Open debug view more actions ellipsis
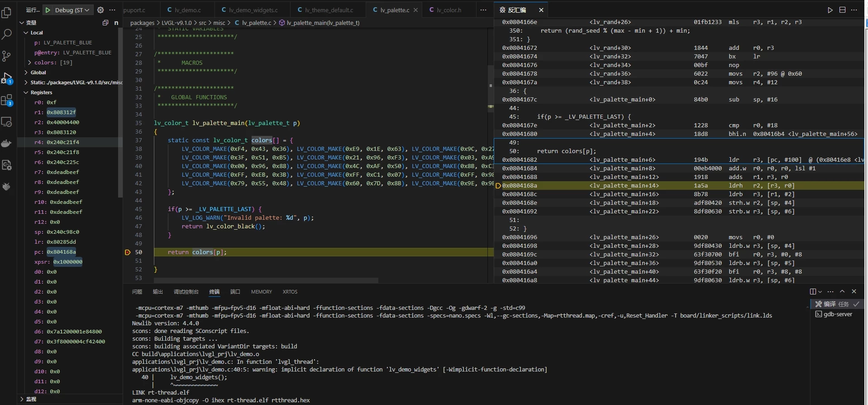 click(112, 10)
